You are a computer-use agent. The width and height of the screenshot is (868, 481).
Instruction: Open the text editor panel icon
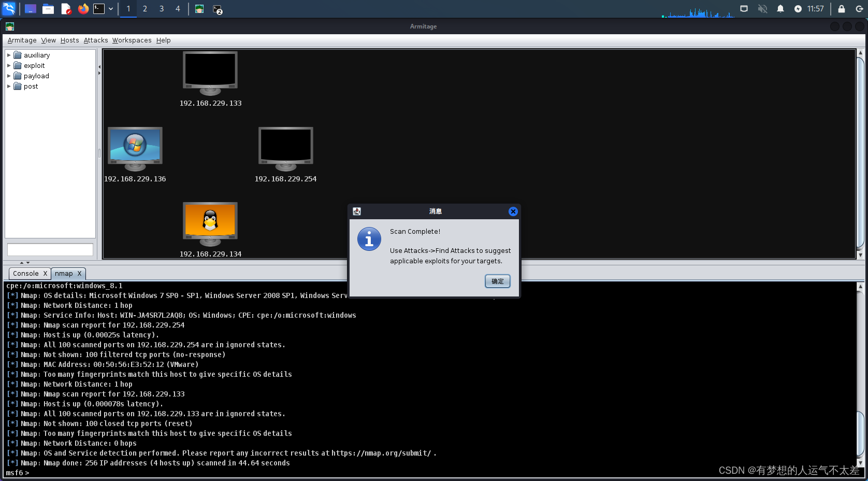(66, 9)
